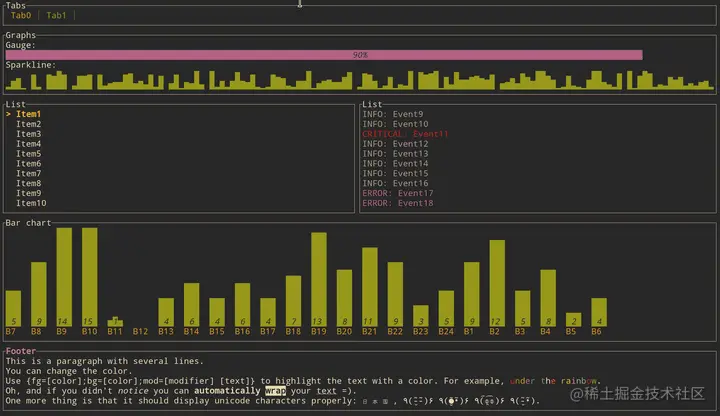Click the B23 bar in chart
Image resolution: width=720 pixels, height=416 pixels.
coord(421,315)
